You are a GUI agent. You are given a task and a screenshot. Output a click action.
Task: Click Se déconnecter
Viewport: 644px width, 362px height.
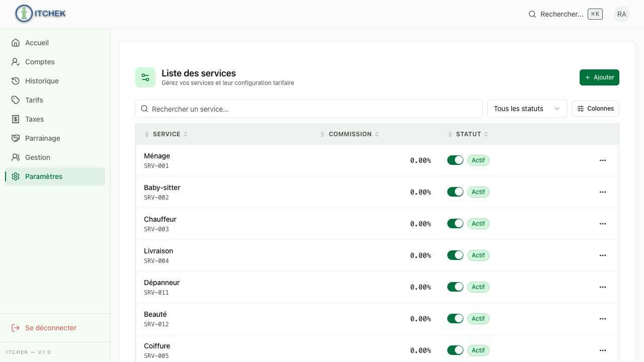(55, 328)
